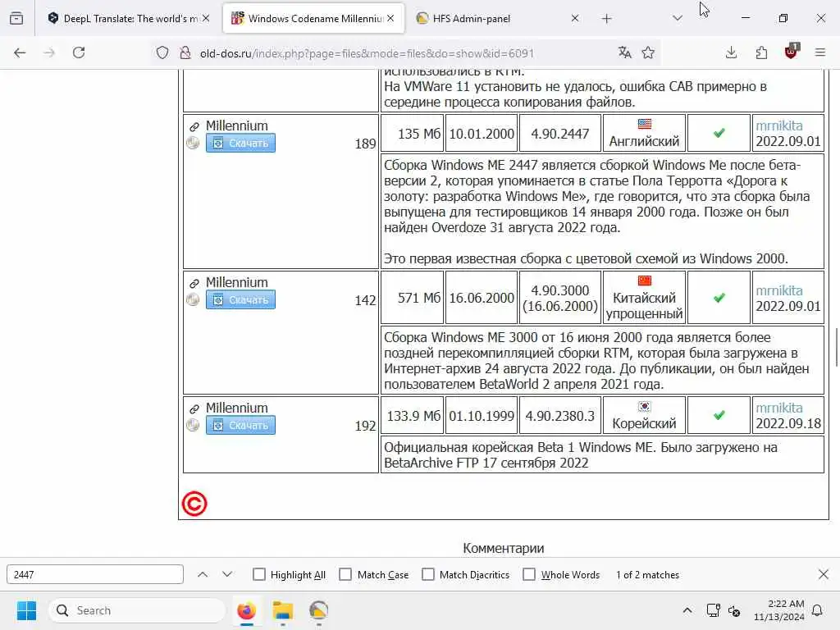Open the Windows Start menu
The image size is (840, 630).
(x=26, y=610)
